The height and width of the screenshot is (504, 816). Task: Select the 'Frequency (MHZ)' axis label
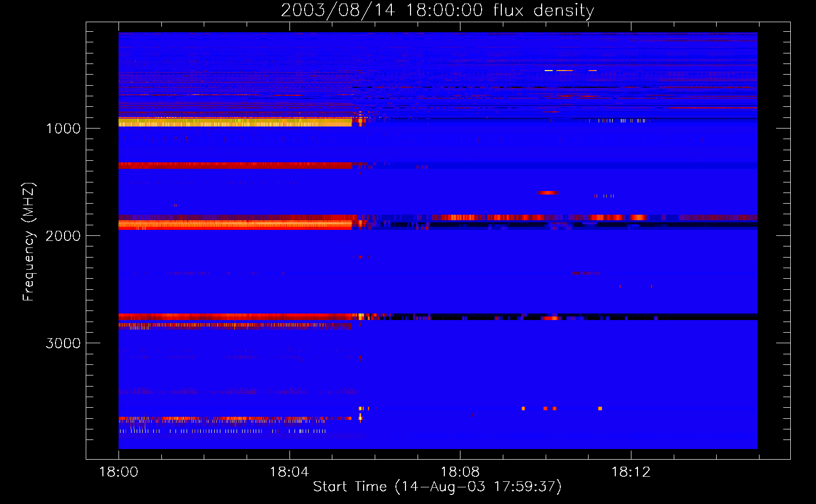pyautogui.click(x=29, y=242)
